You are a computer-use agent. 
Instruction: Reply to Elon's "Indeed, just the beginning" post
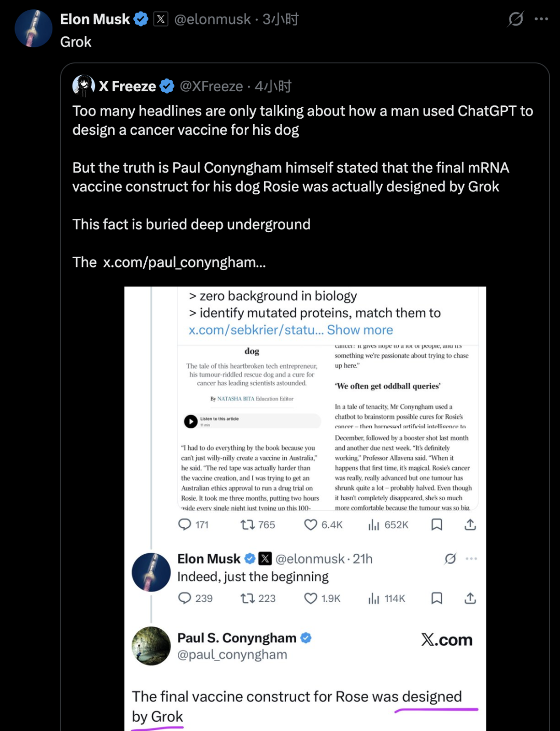(185, 598)
